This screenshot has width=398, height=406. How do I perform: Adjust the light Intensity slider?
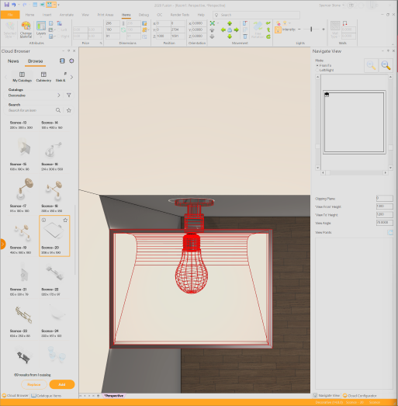311,29
